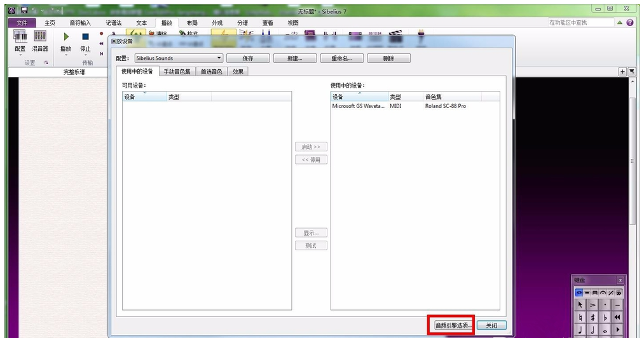Click the move-to-start icon in transport group
This screenshot has height=338, width=644.
point(102,54)
